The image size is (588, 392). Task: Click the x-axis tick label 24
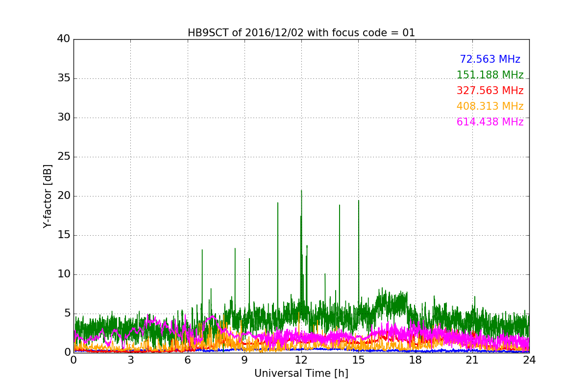(x=529, y=360)
